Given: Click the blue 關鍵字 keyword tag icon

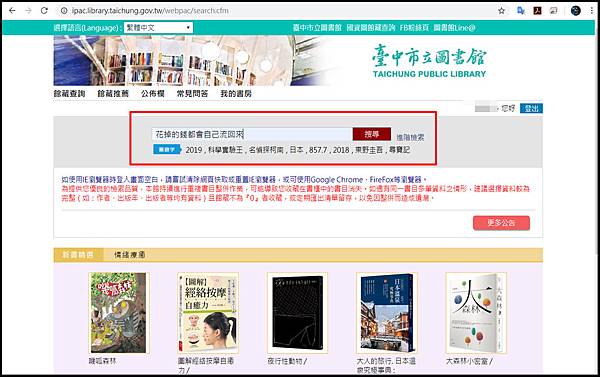Looking at the screenshot, I should click(x=167, y=149).
